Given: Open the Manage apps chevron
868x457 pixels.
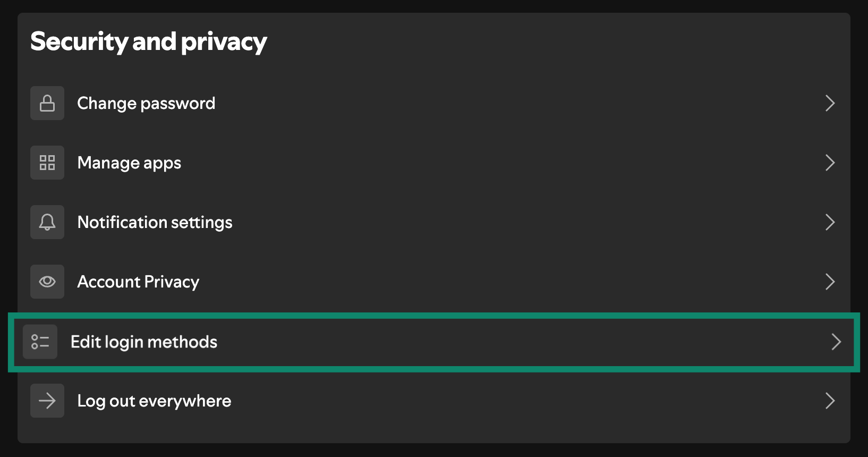Looking at the screenshot, I should 830,163.
